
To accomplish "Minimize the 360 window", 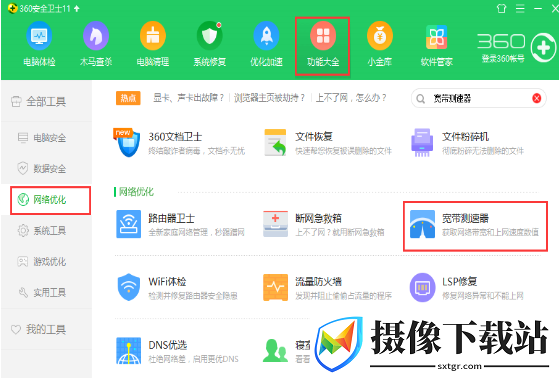I will tap(538, 8).
